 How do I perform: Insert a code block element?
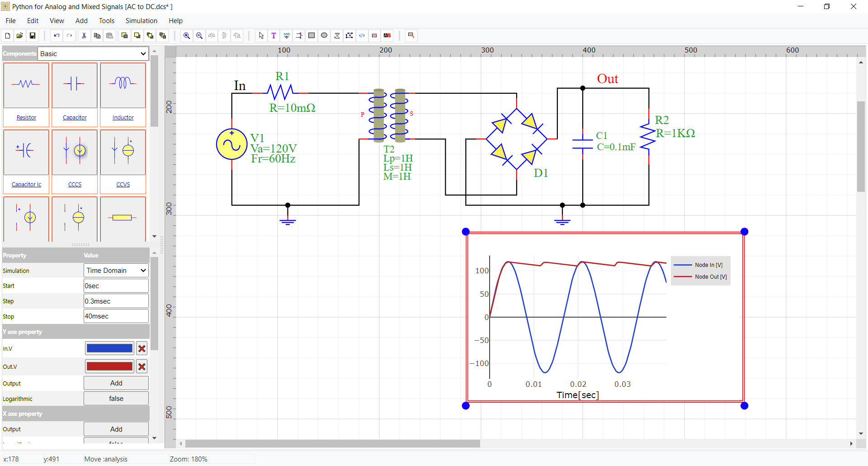362,36
